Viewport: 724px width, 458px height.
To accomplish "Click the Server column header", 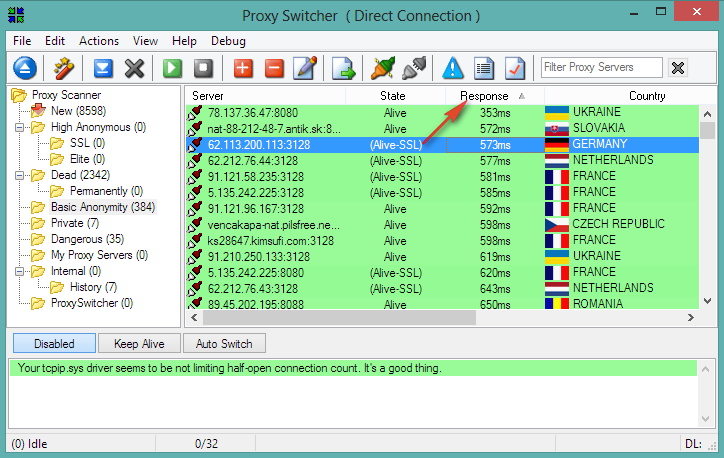I will click(265, 96).
